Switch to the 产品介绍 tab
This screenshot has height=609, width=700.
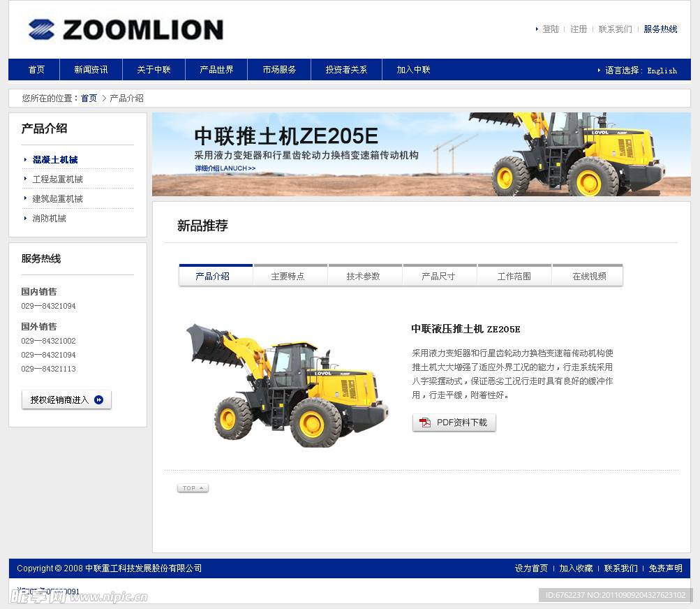tap(216, 276)
